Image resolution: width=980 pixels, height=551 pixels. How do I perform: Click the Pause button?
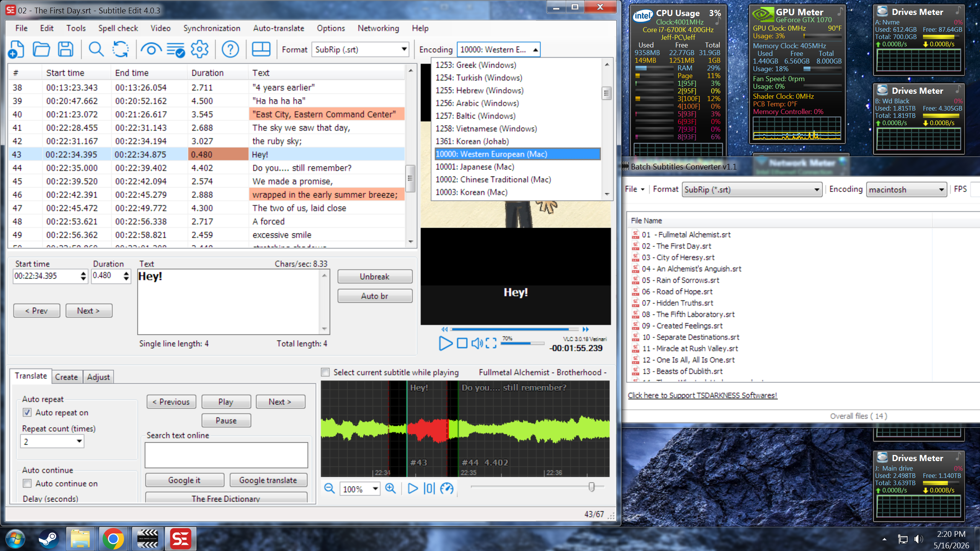tap(226, 421)
